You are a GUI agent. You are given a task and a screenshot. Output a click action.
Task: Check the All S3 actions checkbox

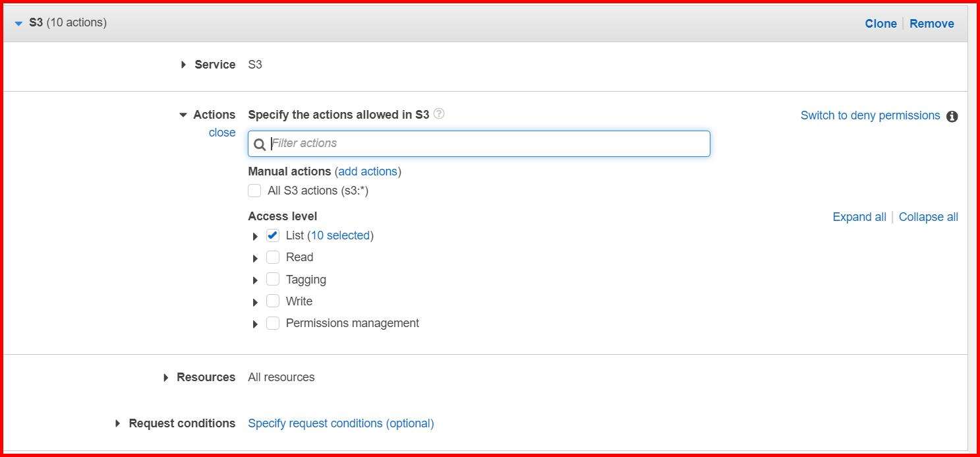tap(254, 191)
